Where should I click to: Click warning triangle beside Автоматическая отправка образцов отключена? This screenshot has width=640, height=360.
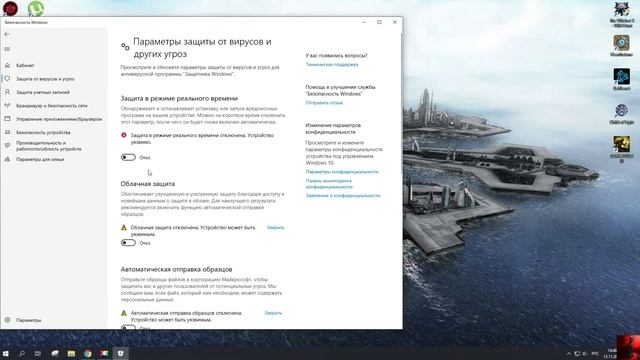[x=124, y=313]
